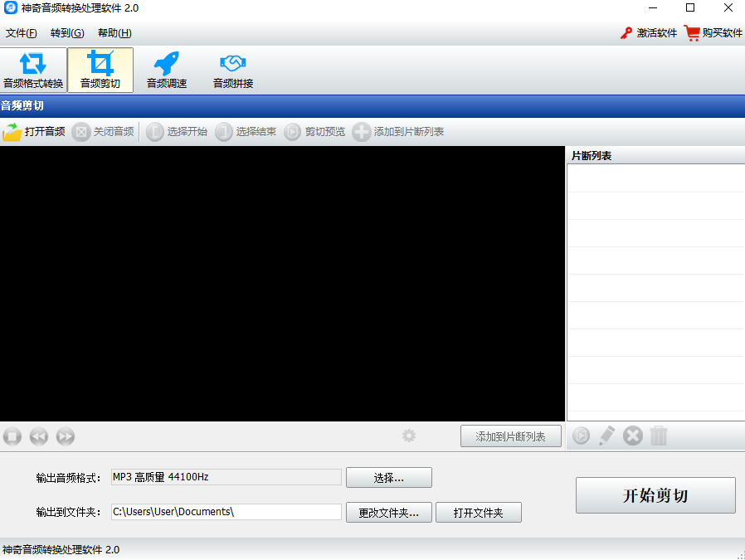Click the 输出音频格式 field
The width and height of the screenshot is (745, 560).
[226, 477]
